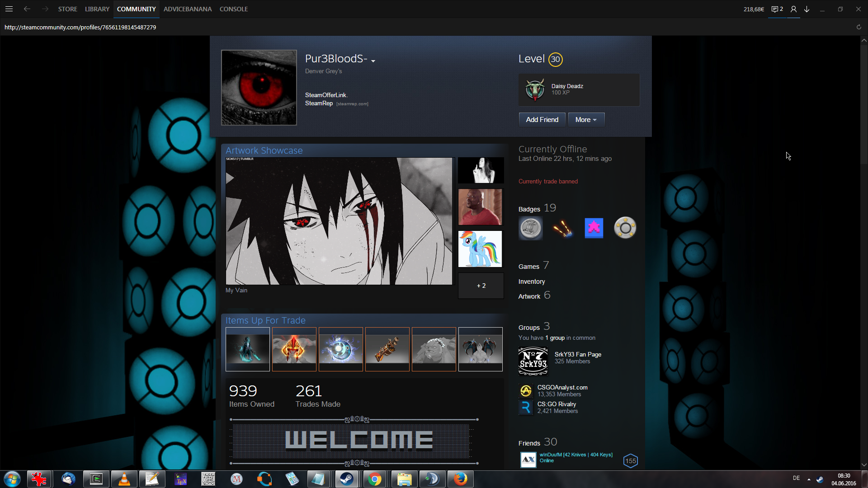Click the back navigation arrow
868x488 pixels.
27,9
